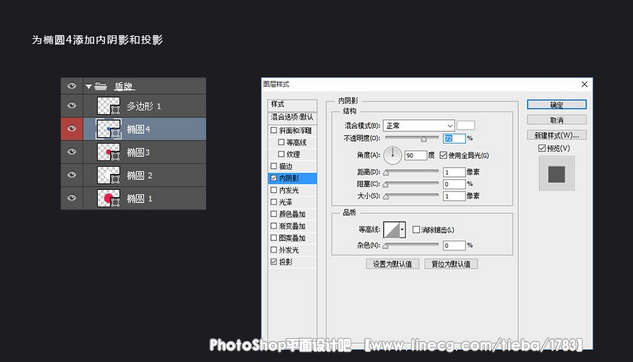This screenshot has height=362, width=633.
Task: Hide the 质感 group layer
Action: [x=71, y=86]
